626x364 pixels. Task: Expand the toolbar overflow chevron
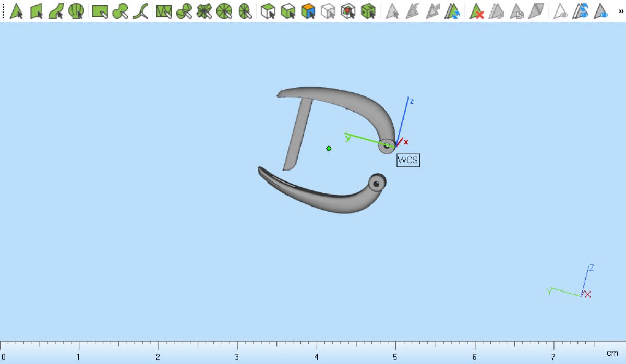(620, 11)
